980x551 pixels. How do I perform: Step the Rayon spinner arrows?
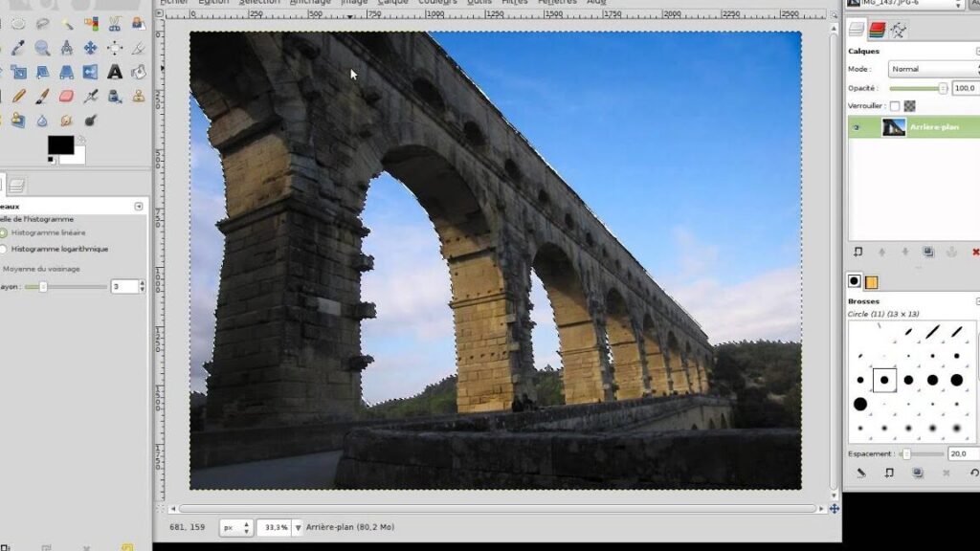[142, 286]
